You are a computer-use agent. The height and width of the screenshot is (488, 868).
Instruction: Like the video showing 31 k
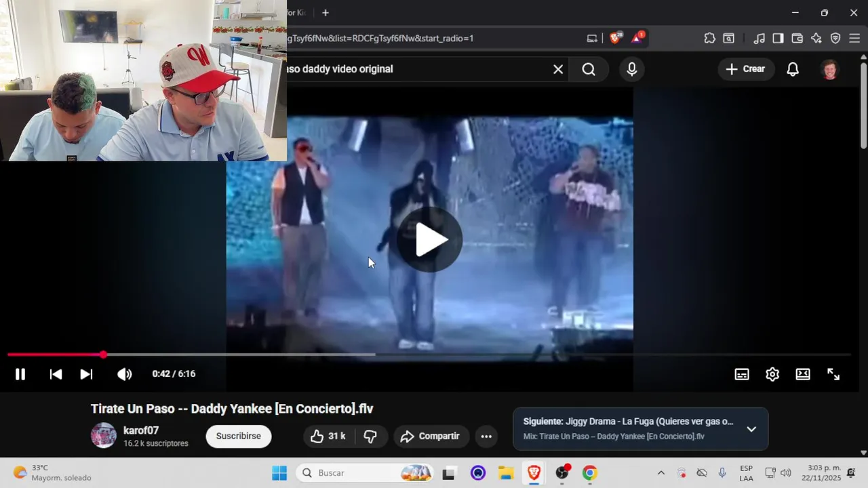(x=328, y=436)
